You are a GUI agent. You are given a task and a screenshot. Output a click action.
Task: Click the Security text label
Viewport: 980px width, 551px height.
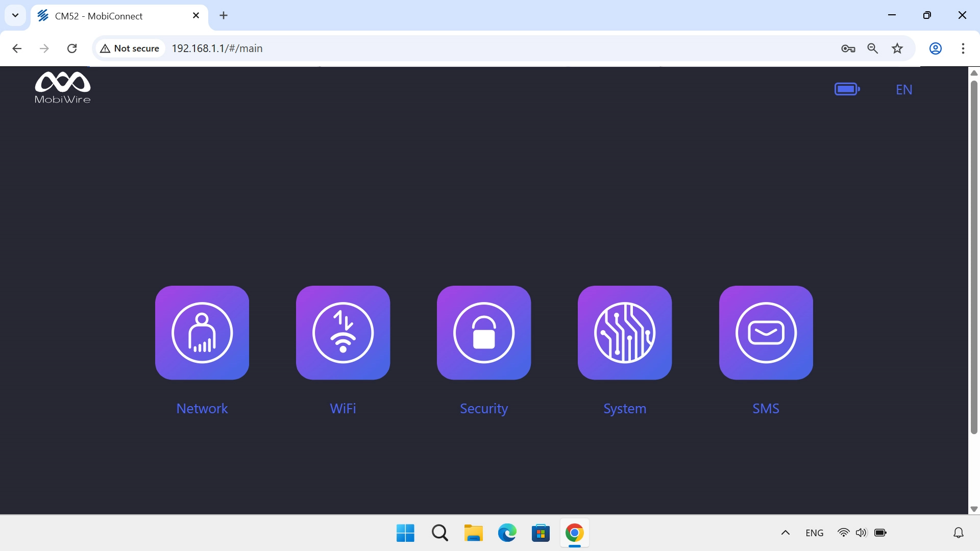click(x=484, y=408)
